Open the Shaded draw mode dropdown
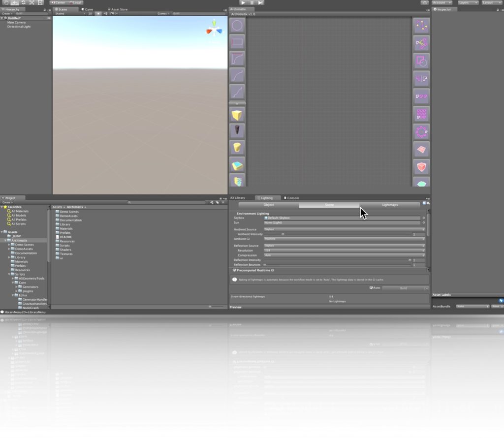 click(70, 14)
